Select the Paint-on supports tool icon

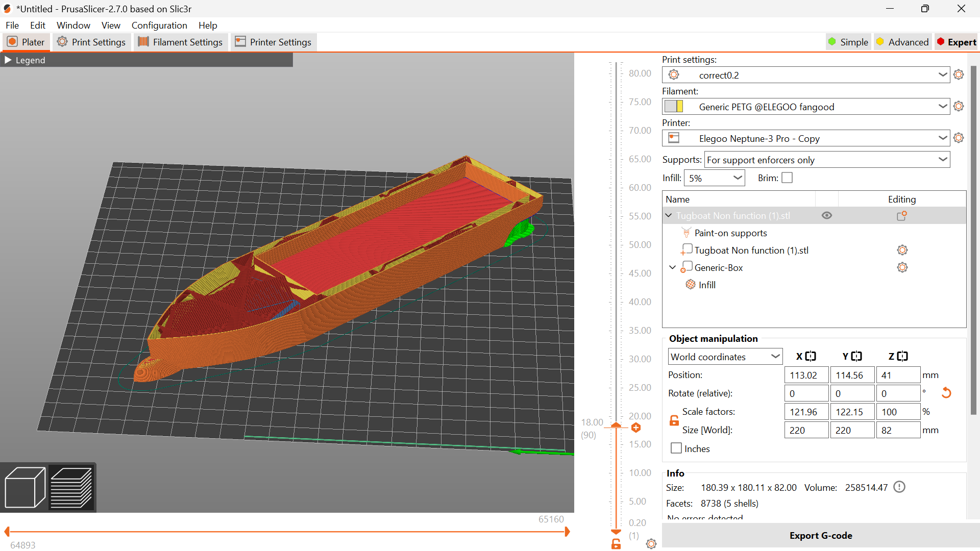[687, 233]
